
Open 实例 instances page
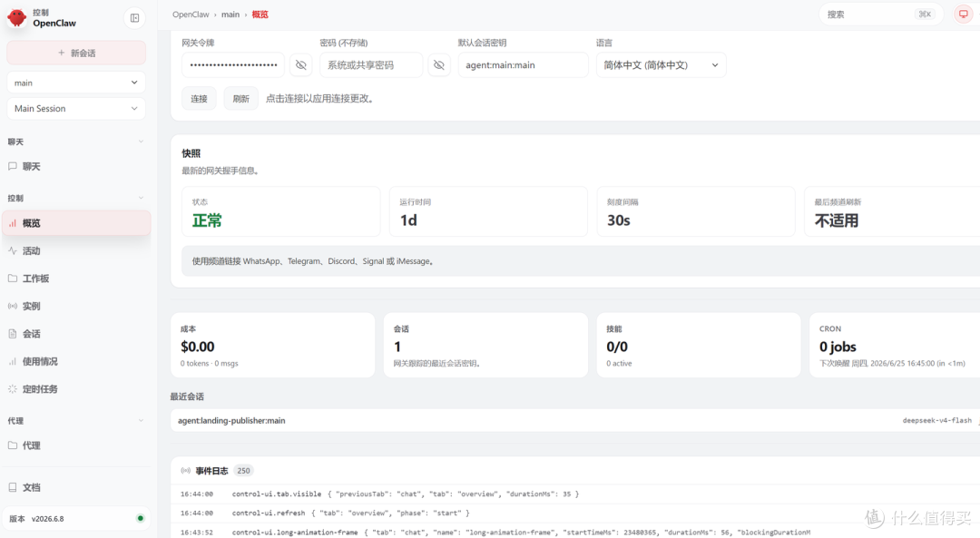coord(76,306)
